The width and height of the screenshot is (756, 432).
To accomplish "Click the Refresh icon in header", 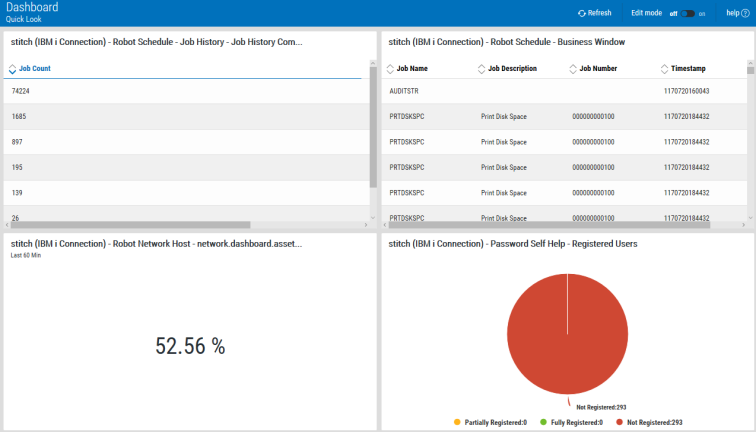I will click(582, 13).
